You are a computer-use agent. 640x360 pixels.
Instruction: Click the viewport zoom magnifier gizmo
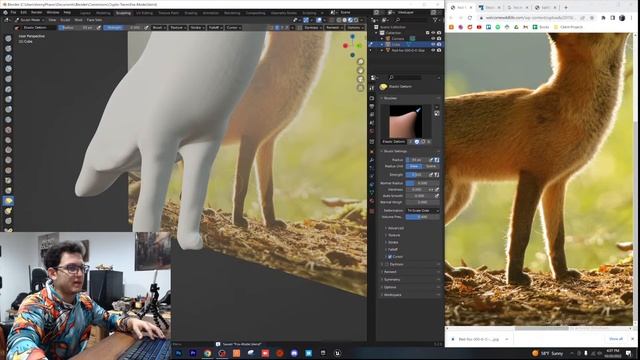pyautogui.click(x=360, y=62)
